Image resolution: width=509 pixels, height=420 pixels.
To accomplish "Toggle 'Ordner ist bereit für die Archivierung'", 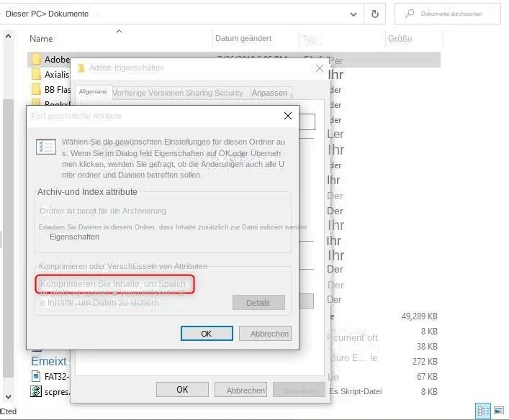I will pyautogui.click(x=102, y=211).
